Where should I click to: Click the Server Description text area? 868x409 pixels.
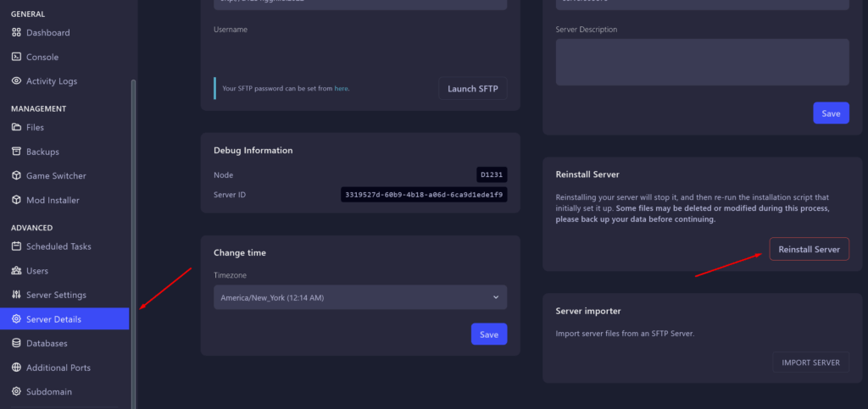pyautogui.click(x=702, y=62)
